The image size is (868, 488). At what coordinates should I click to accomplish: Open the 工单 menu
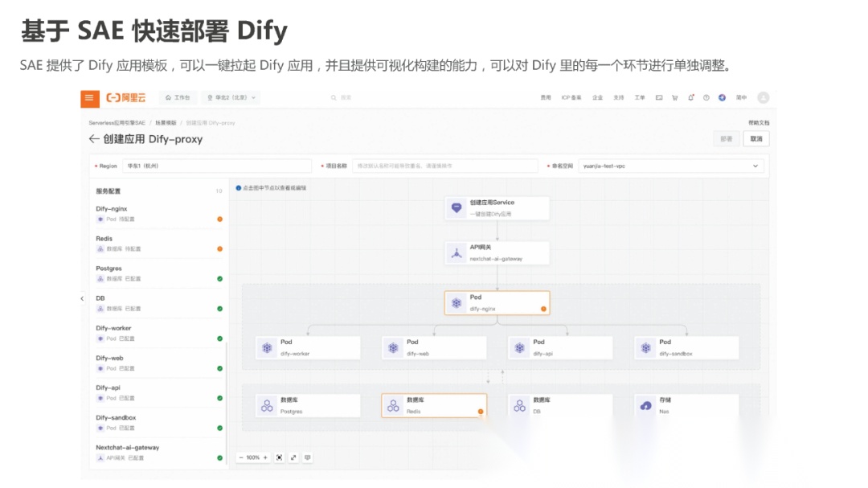tap(640, 97)
